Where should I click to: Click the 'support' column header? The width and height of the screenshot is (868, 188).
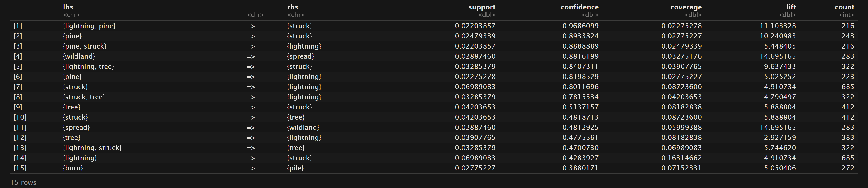click(481, 7)
